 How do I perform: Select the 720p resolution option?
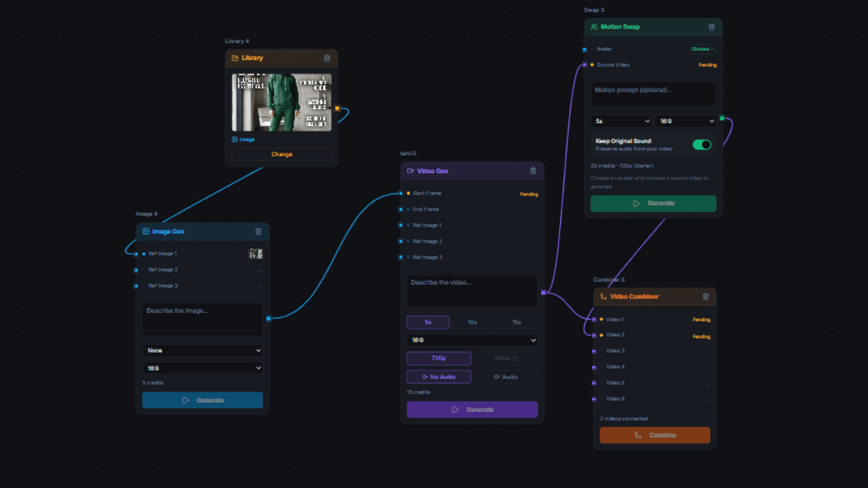[439, 358]
